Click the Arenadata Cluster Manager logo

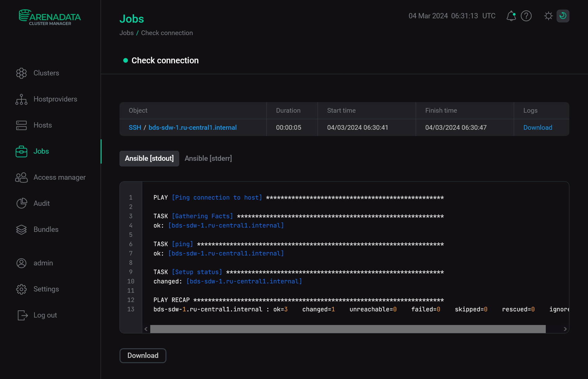50,17
